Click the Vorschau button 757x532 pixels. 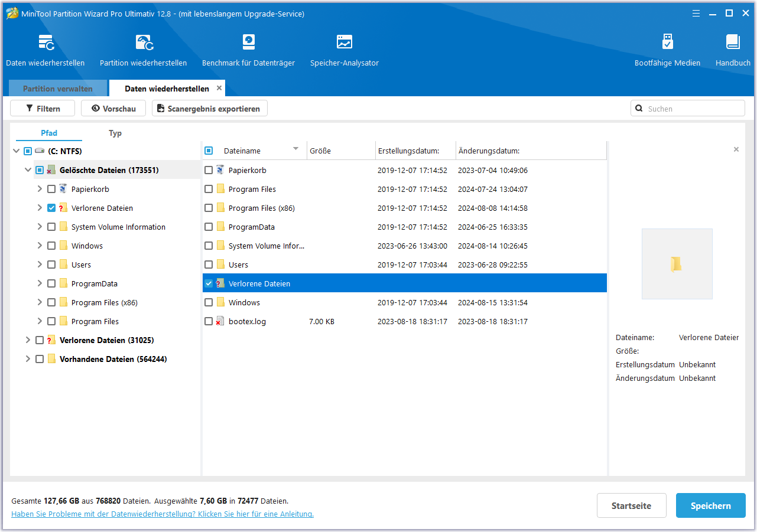(113, 108)
